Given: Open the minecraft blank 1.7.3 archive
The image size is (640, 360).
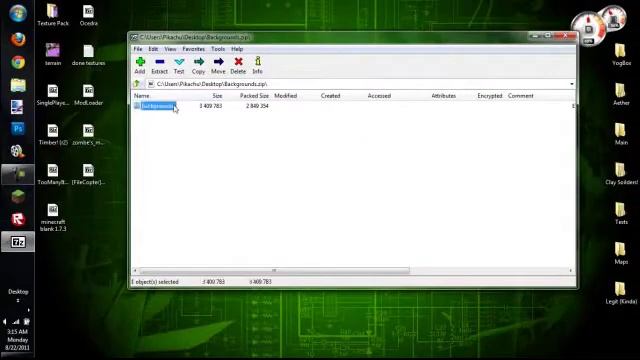Looking at the screenshot, I should [x=53, y=218].
